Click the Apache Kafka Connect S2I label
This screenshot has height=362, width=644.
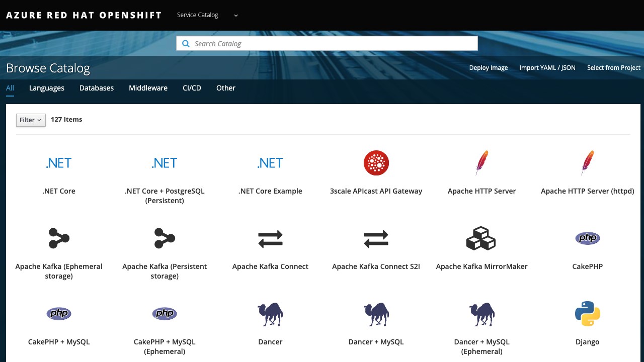(x=376, y=266)
